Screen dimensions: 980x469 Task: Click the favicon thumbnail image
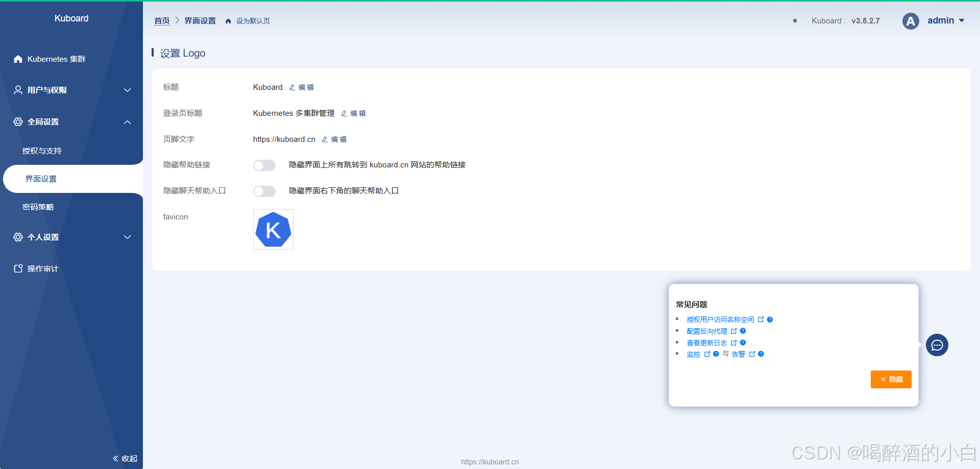[x=273, y=229]
